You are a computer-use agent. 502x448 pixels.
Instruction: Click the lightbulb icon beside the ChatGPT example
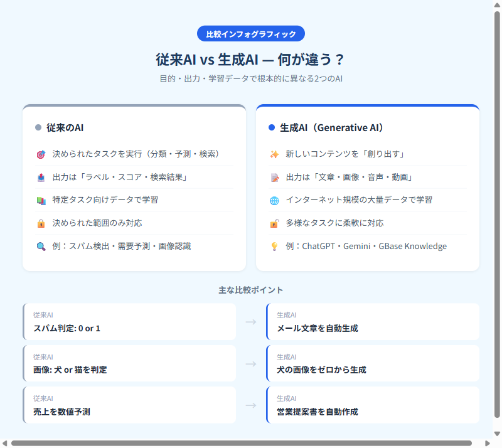click(x=274, y=246)
